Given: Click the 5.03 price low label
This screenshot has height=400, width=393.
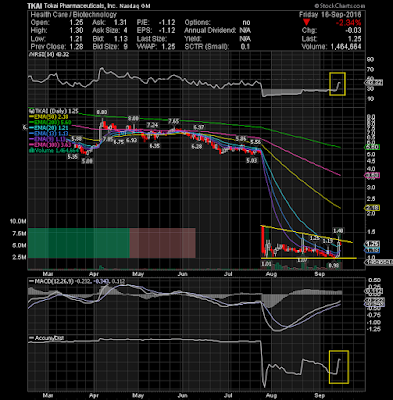Looking at the screenshot, I should (x=252, y=161).
